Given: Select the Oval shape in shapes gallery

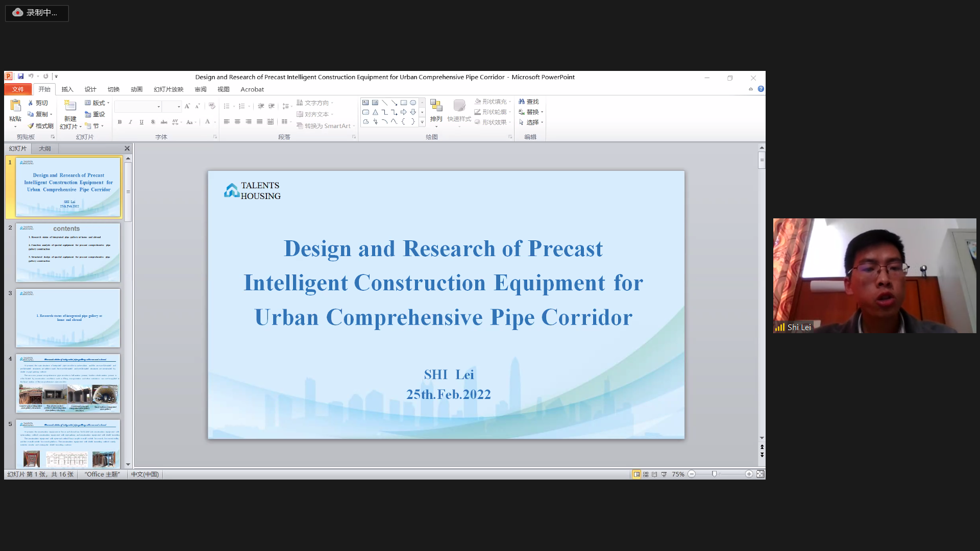Looking at the screenshot, I should [x=413, y=103].
